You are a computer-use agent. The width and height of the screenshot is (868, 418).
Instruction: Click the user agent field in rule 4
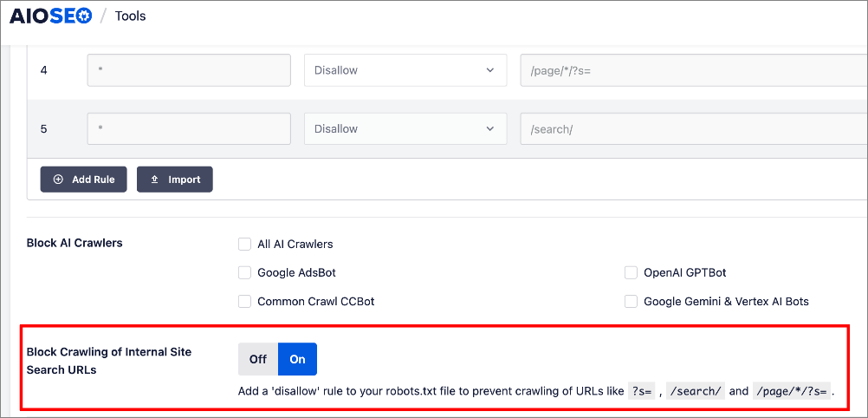189,70
